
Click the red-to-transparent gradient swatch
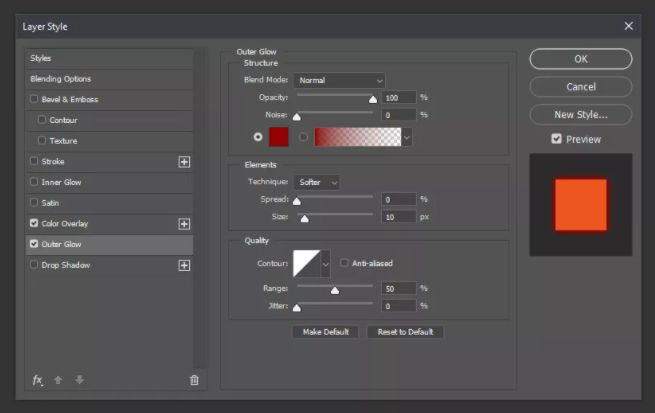click(x=358, y=137)
